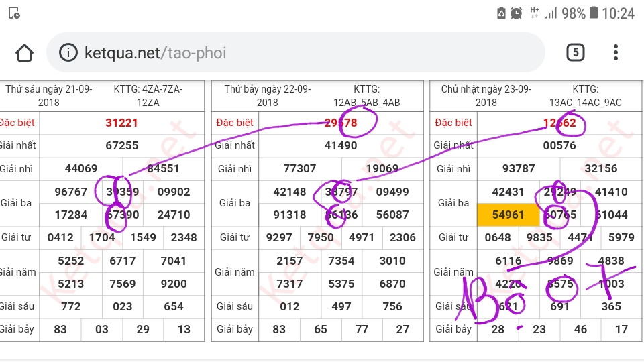Viewport: 644px width, 362px height.
Task: Tap the clock showing 10:24
Action: pyautogui.click(x=618, y=13)
